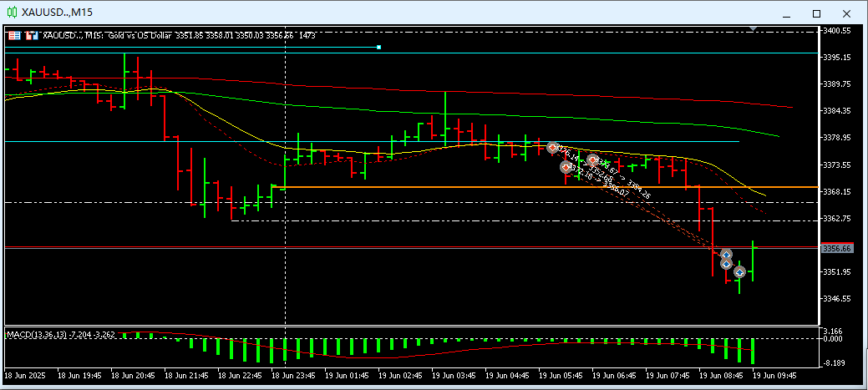This screenshot has width=868, height=390.
Task: Click the 19 Jun 05:45 time axis label
Action: pos(561,376)
